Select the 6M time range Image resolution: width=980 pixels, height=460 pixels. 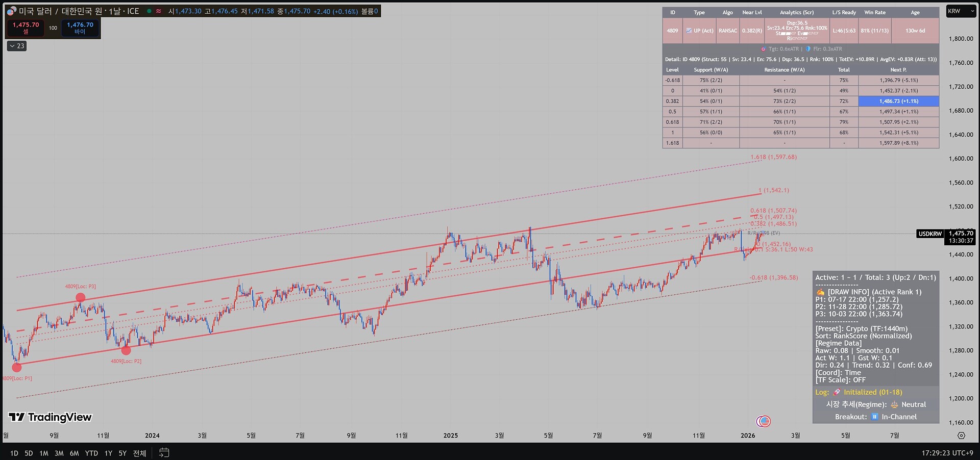click(75, 453)
